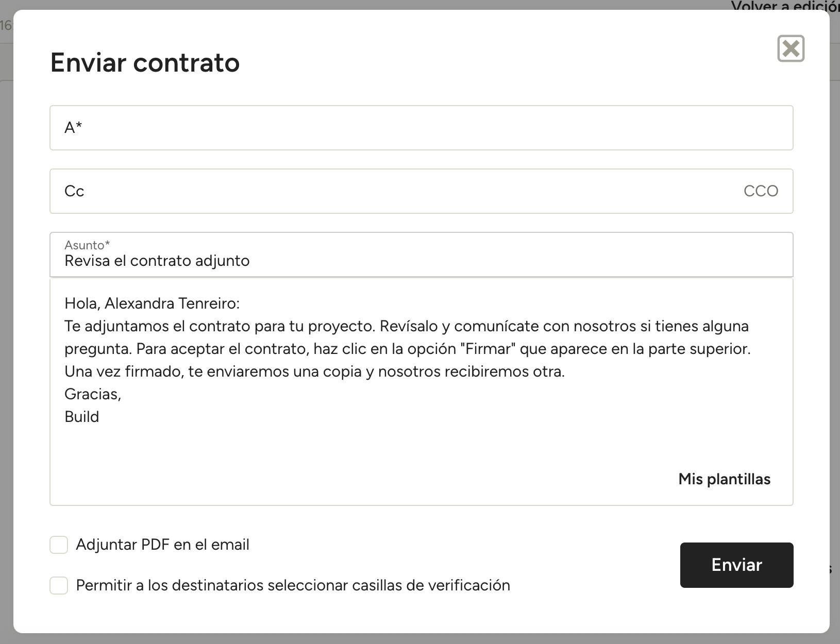Open Mis plantillas templates
Screen dimensions: 840x644
pos(724,479)
